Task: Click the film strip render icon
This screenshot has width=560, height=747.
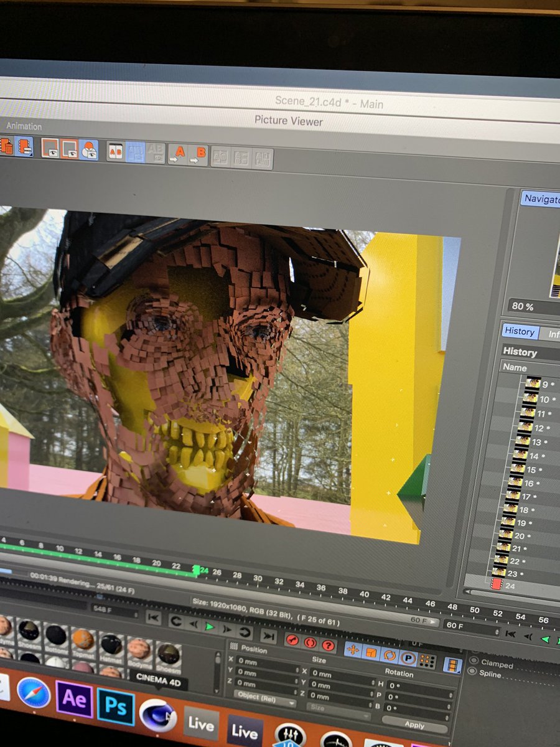Action: click(452, 665)
